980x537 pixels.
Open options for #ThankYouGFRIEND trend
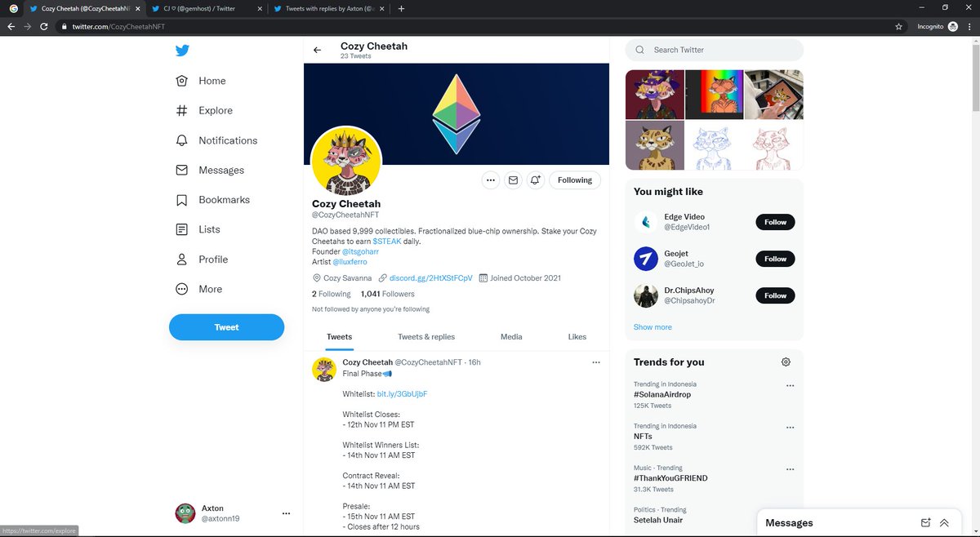(x=790, y=469)
